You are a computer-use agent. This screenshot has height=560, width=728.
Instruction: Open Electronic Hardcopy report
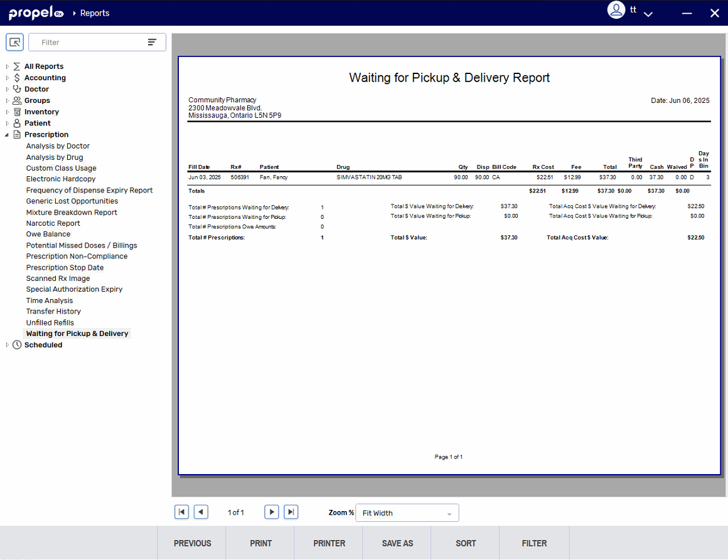(61, 179)
